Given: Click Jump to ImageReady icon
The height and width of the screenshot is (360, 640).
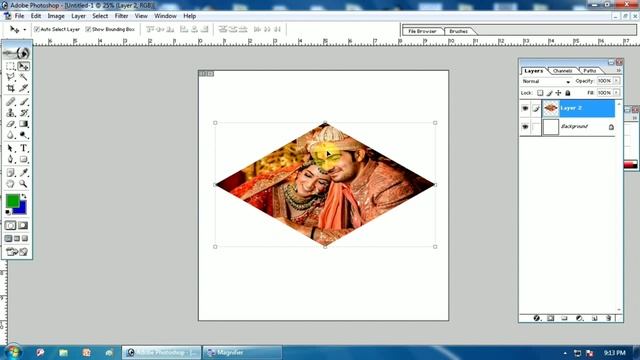Looking at the screenshot, I should 17,252.
